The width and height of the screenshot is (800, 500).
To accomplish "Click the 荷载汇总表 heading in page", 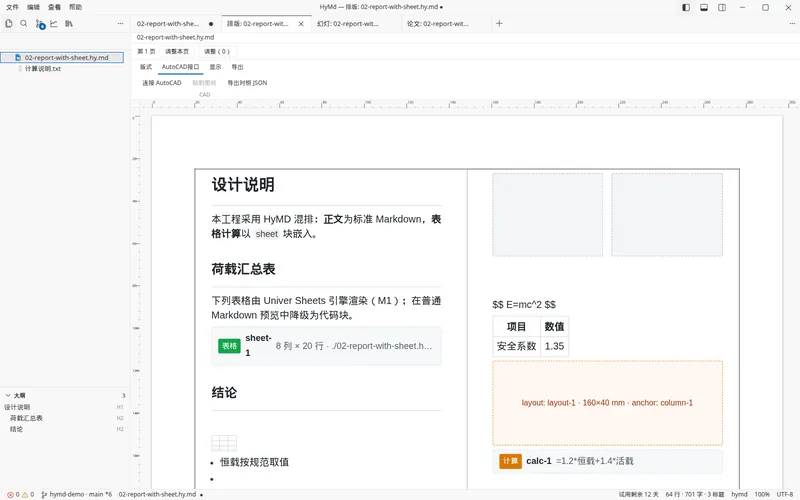I will pos(243,269).
